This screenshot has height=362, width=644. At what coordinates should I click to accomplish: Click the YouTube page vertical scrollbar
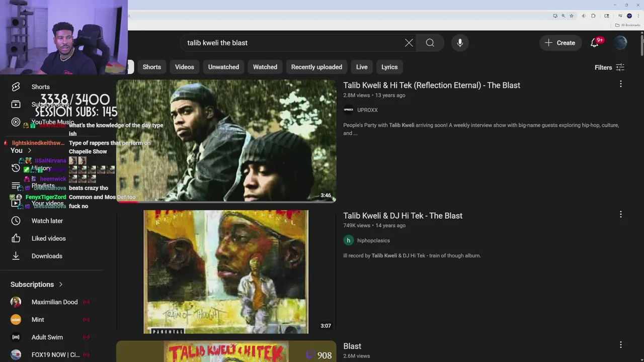coord(642,44)
